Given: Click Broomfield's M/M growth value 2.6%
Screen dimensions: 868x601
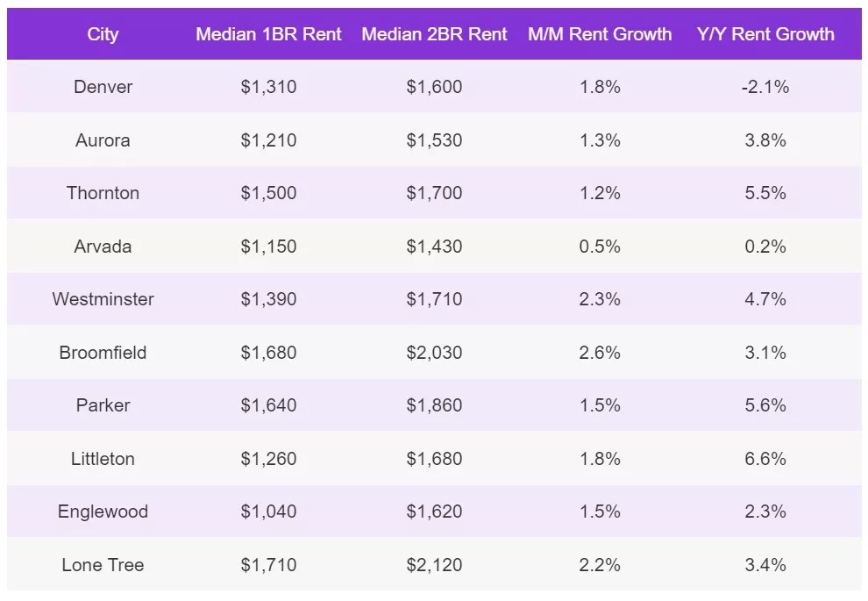Looking at the screenshot, I should pyautogui.click(x=600, y=353).
